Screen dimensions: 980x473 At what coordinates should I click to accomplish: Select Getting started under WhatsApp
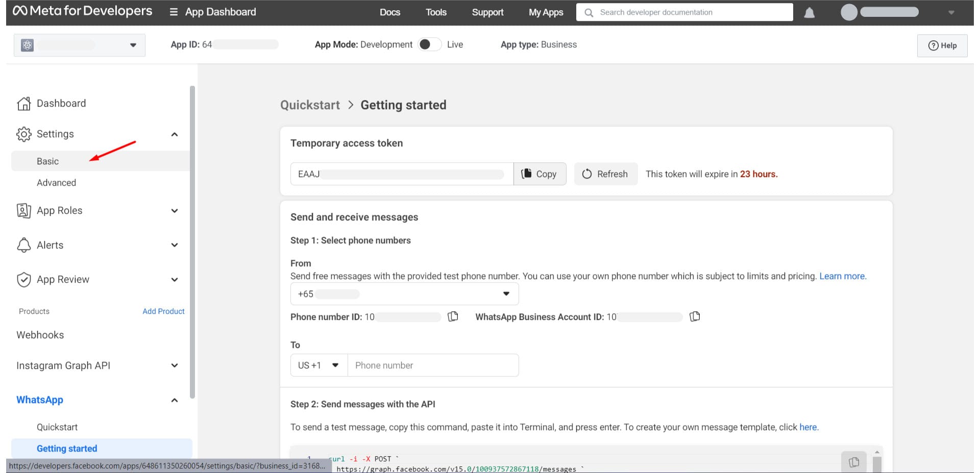coord(102,449)
